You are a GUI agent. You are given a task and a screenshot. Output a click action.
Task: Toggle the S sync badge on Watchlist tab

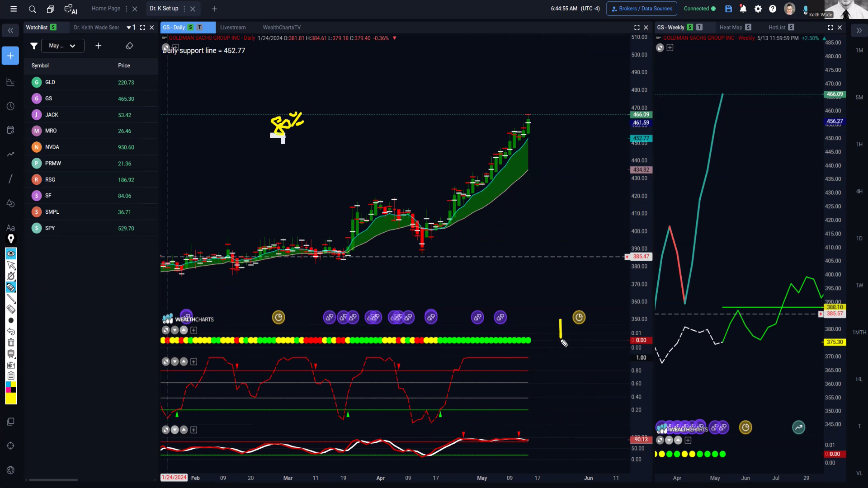point(53,27)
